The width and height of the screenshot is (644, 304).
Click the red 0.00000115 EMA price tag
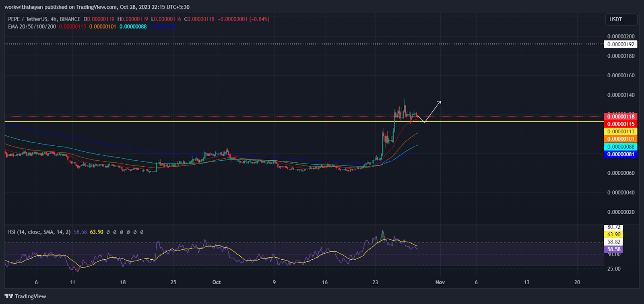coord(620,124)
